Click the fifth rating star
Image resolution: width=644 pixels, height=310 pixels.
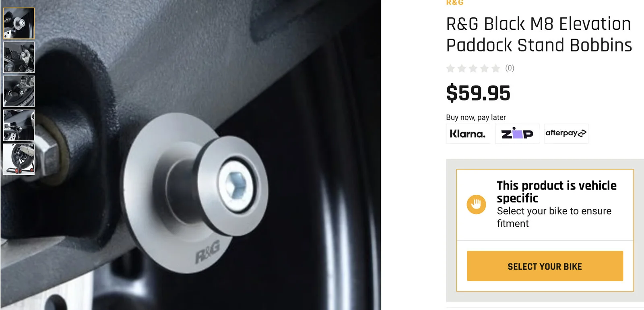click(496, 68)
